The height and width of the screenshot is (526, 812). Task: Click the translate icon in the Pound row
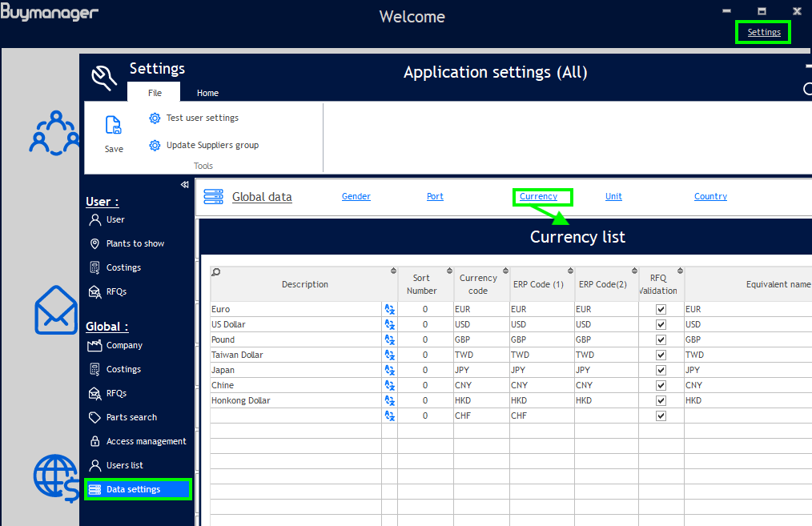[390, 339]
